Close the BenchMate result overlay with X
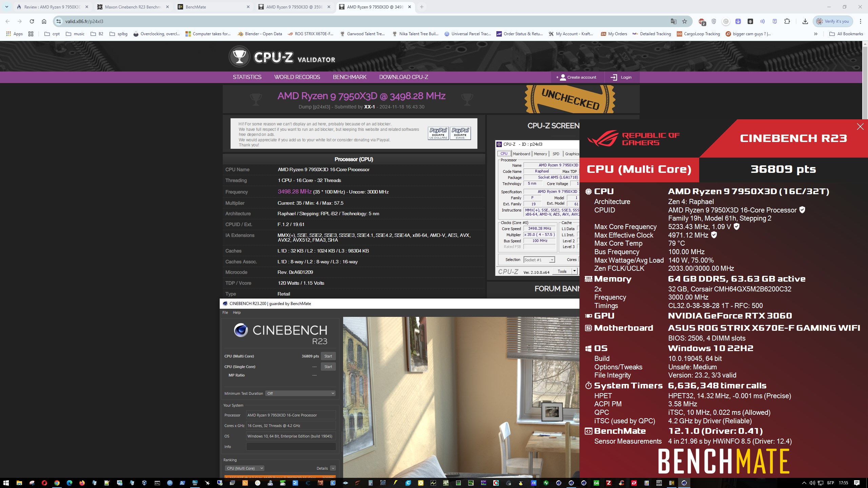868x488 pixels. click(x=860, y=127)
